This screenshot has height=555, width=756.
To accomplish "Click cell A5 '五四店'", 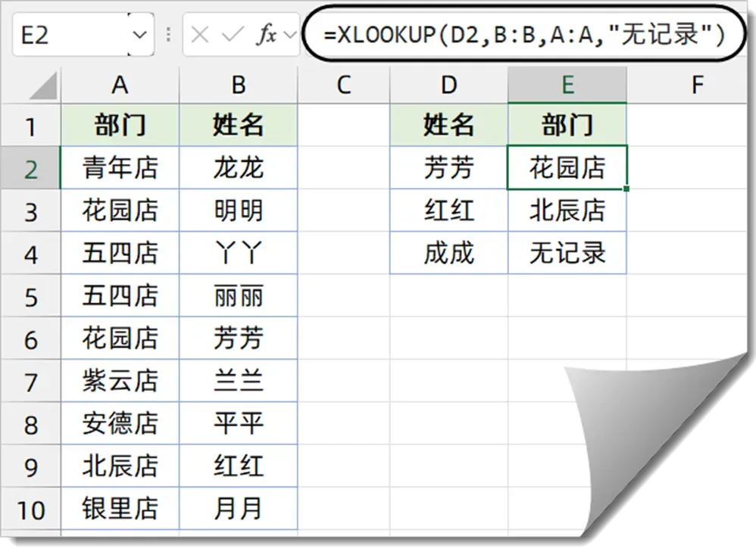I will (120, 296).
